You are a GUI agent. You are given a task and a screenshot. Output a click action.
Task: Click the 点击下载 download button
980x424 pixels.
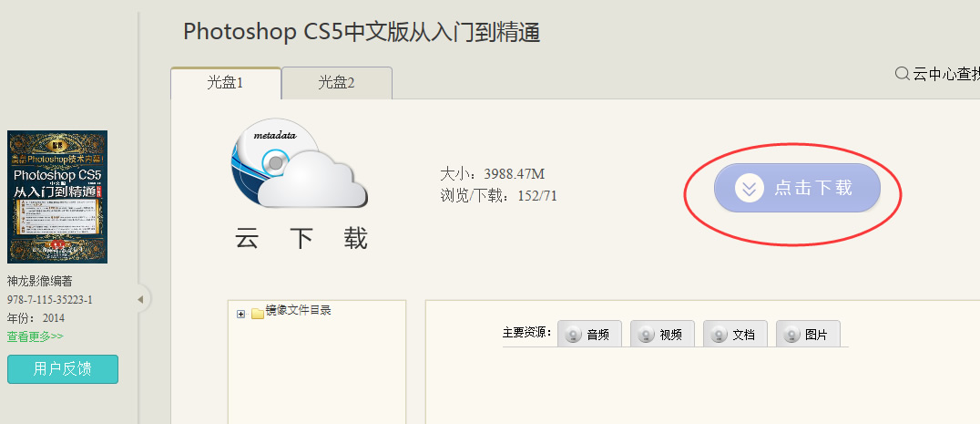(x=797, y=188)
